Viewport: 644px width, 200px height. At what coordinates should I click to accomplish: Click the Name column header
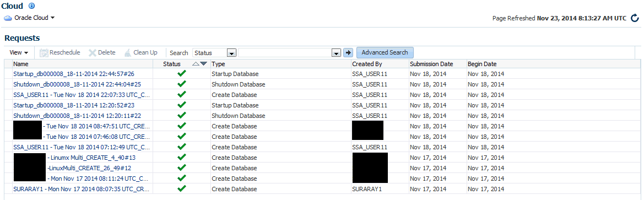click(21, 64)
